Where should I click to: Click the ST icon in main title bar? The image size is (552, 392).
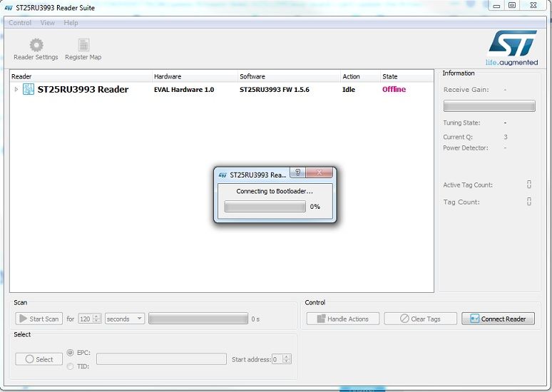tap(9, 7)
